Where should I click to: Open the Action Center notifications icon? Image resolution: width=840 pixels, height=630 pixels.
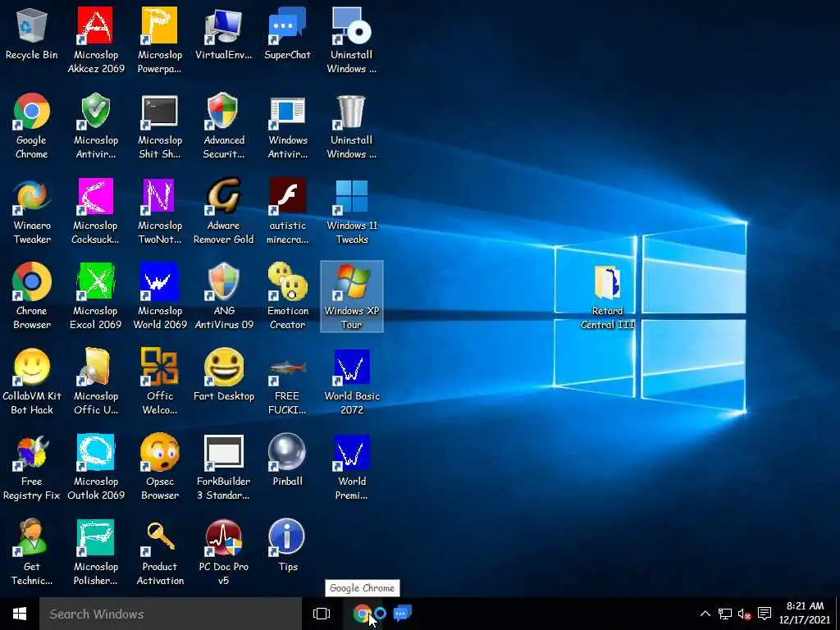pyautogui.click(x=765, y=614)
